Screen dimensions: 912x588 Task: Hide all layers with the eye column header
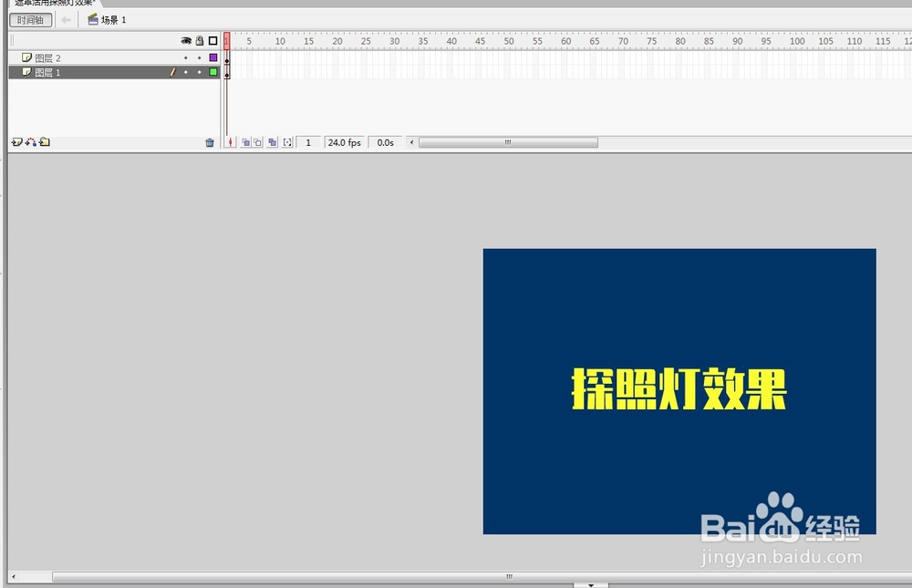(186, 40)
